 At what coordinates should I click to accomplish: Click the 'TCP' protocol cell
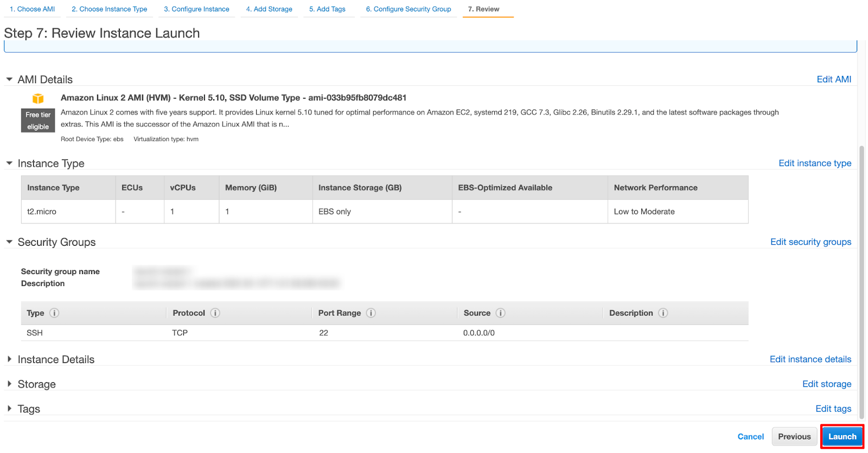[x=180, y=333]
